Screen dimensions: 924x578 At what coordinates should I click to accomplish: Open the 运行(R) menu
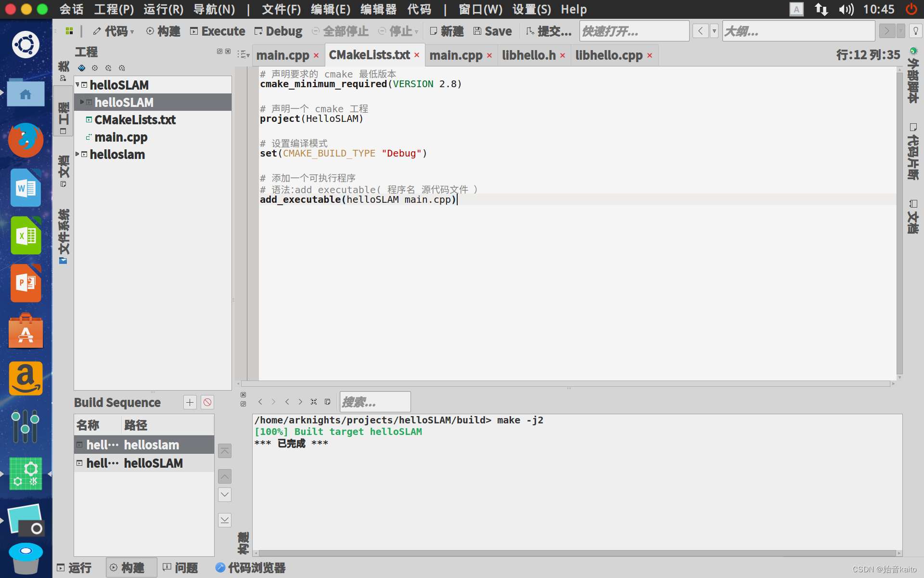[x=163, y=9]
